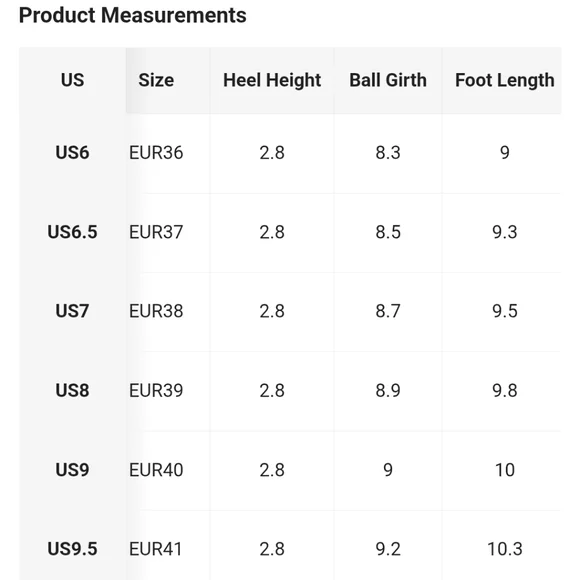This screenshot has width=580, height=580.
Task: Select the US8 row label
Action: click(x=72, y=391)
